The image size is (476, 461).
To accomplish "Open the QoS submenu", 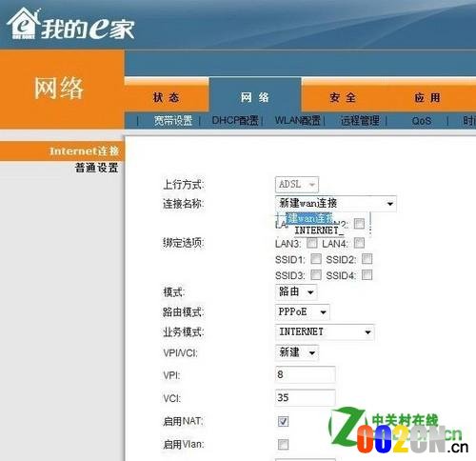I will coord(422,121).
